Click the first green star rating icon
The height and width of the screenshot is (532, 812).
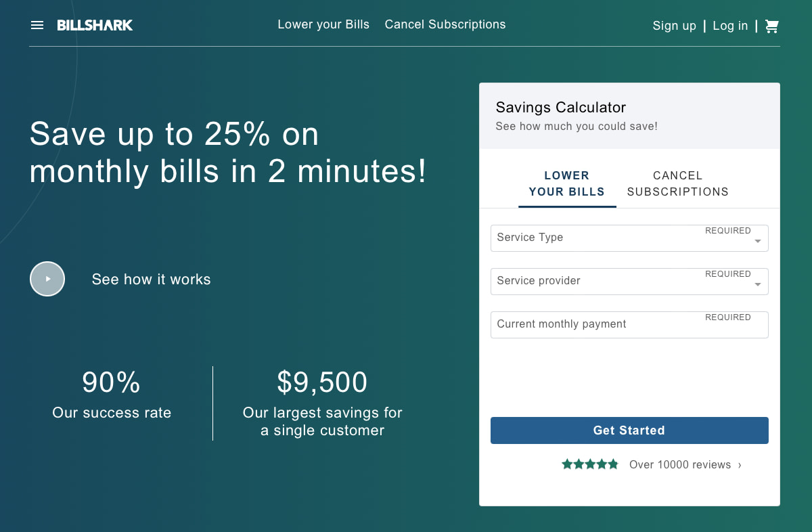(x=566, y=464)
